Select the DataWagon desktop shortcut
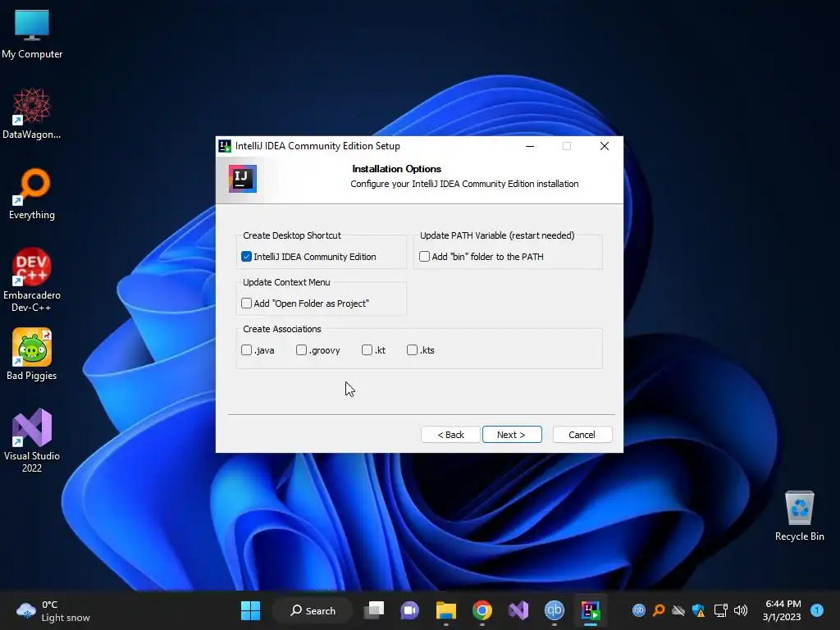This screenshot has width=840, height=630. 32,113
